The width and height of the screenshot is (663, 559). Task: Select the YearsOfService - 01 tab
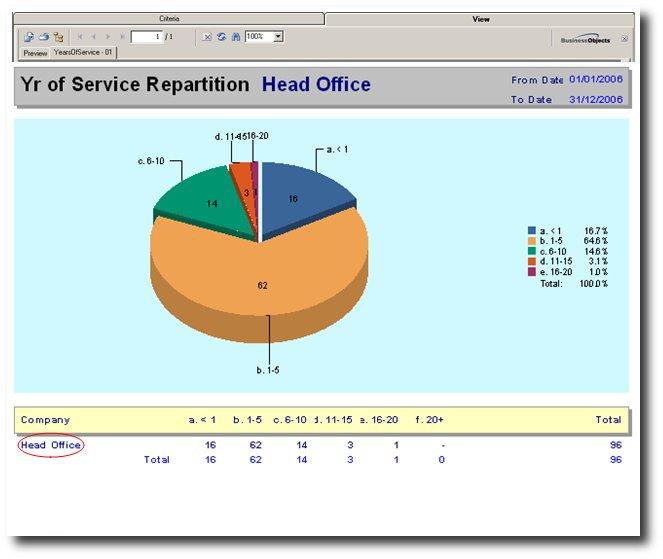84,52
